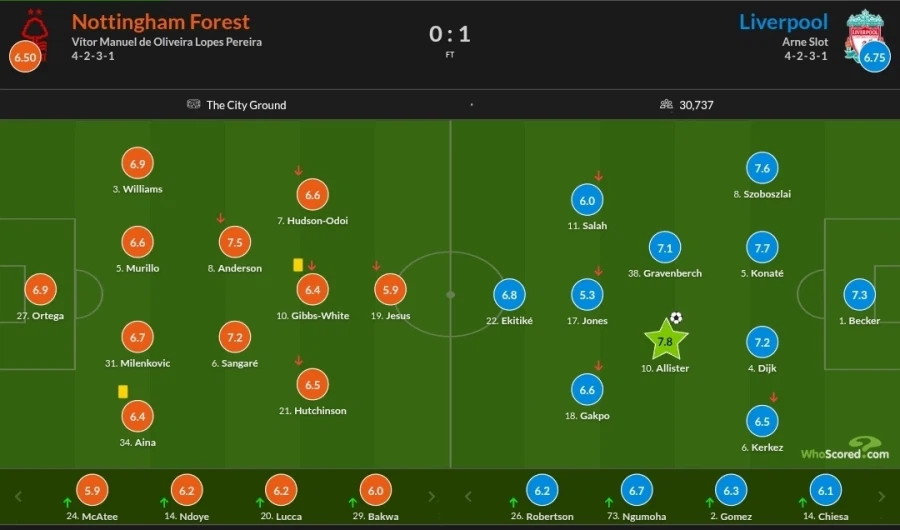Open the Nottingham Forest team name link
Image resolution: width=900 pixels, height=530 pixels.
[x=161, y=21]
